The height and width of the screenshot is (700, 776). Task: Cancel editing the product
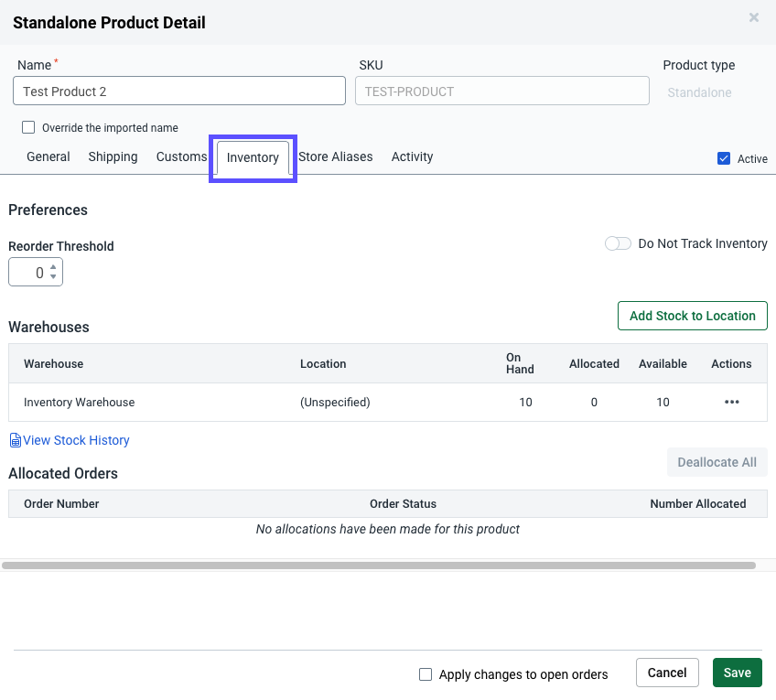coord(667,673)
